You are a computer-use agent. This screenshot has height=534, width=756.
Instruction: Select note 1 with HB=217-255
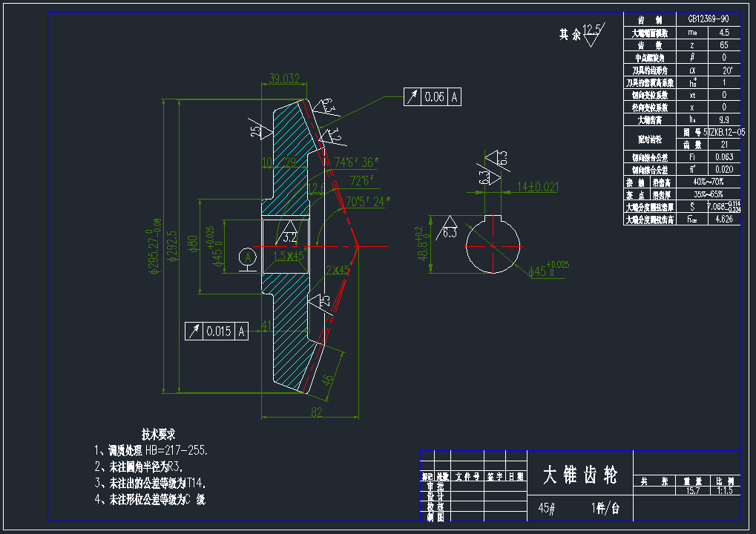151,451
